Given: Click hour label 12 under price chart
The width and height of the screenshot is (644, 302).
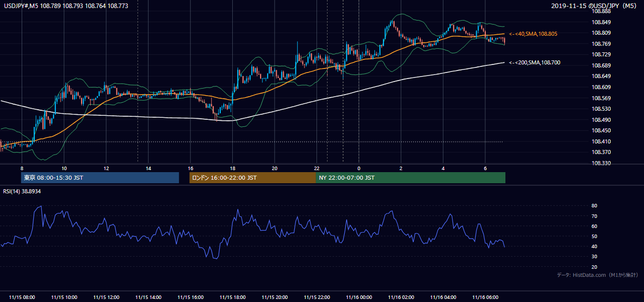Looking at the screenshot, I should point(106,168).
